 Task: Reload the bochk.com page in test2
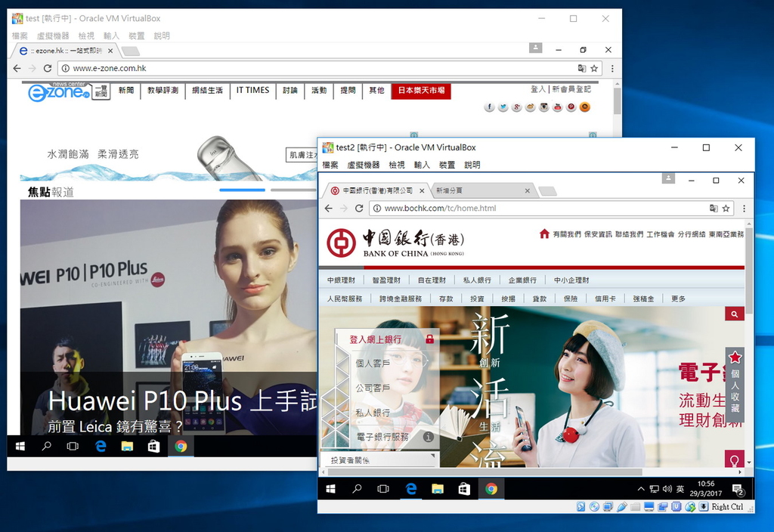[x=359, y=209]
